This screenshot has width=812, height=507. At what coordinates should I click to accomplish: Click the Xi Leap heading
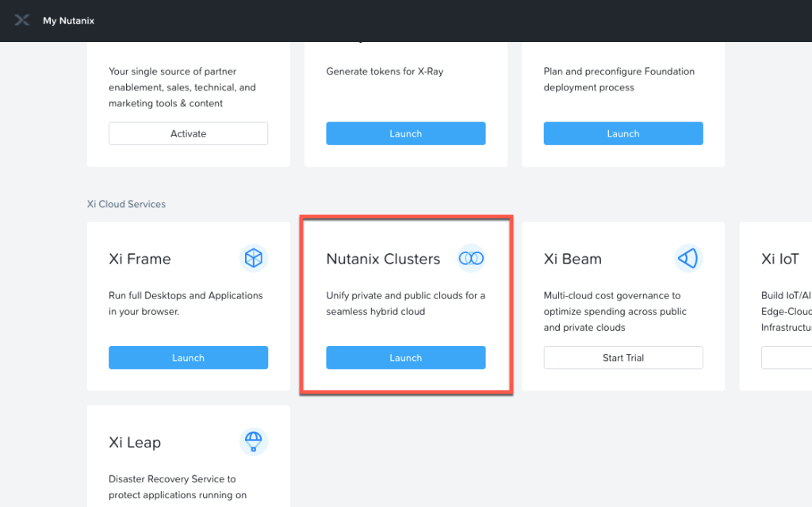135,442
